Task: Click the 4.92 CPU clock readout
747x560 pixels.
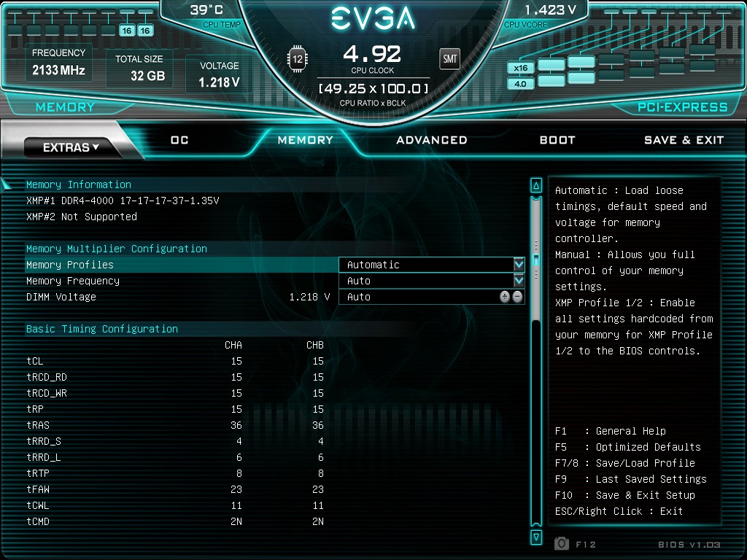Action: click(x=372, y=54)
